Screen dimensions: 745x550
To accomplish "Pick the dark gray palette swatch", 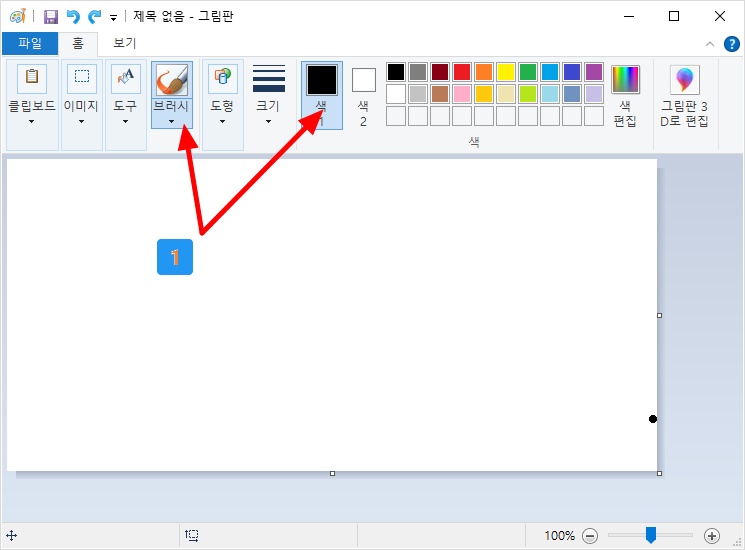I will (x=418, y=72).
